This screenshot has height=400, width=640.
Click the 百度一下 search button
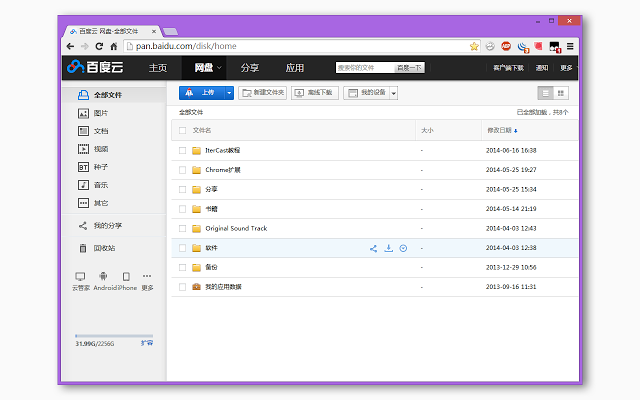coord(409,68)
